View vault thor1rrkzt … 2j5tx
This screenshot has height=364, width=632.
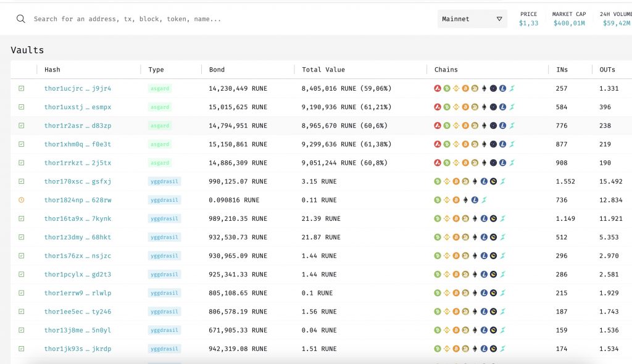pyautogui.click(x=78, y=163)
